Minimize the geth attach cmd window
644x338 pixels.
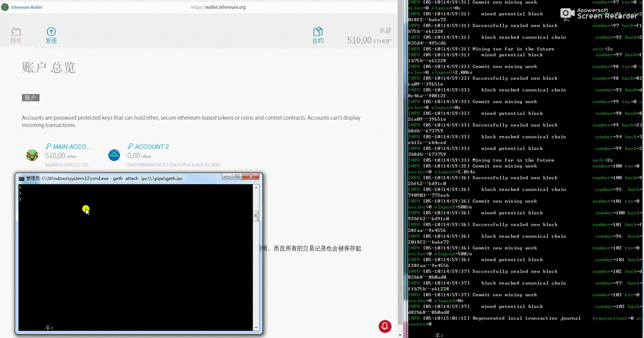(x=227, y=176)
